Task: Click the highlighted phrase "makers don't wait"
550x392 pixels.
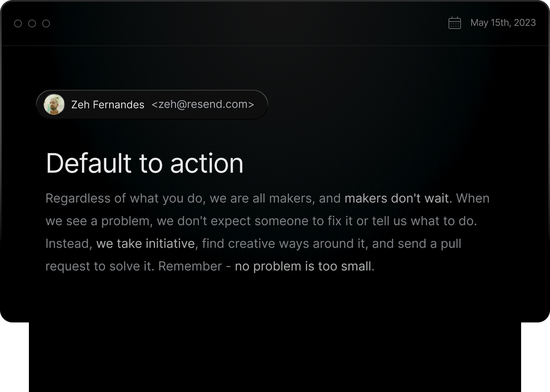Action: click(x=398, y=198)
